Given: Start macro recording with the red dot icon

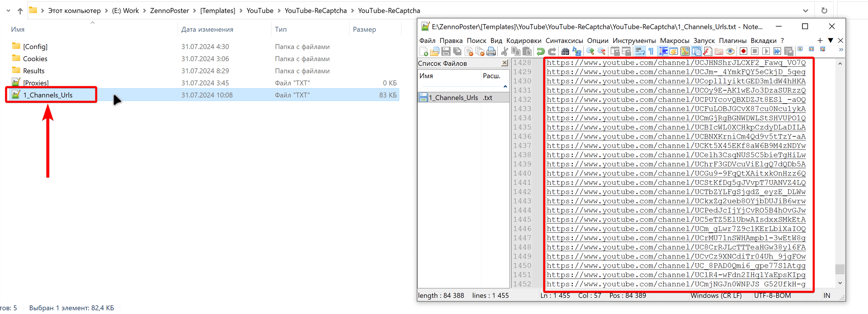Looking at the screenshot, I should [x=743, y=52].
